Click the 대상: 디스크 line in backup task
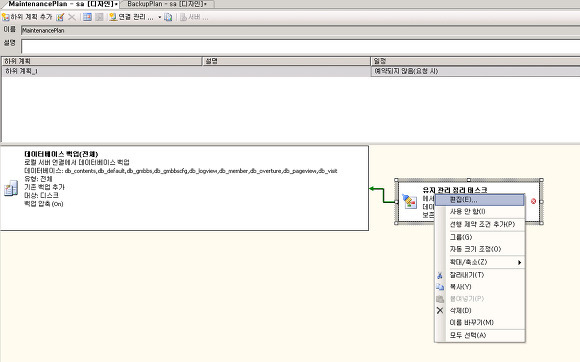Screen dimensions: 580x362 (x=41, y=195)
